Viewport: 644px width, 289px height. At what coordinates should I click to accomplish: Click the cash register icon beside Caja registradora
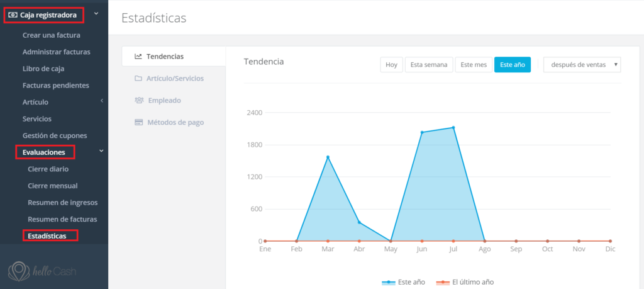click(13, 15)
